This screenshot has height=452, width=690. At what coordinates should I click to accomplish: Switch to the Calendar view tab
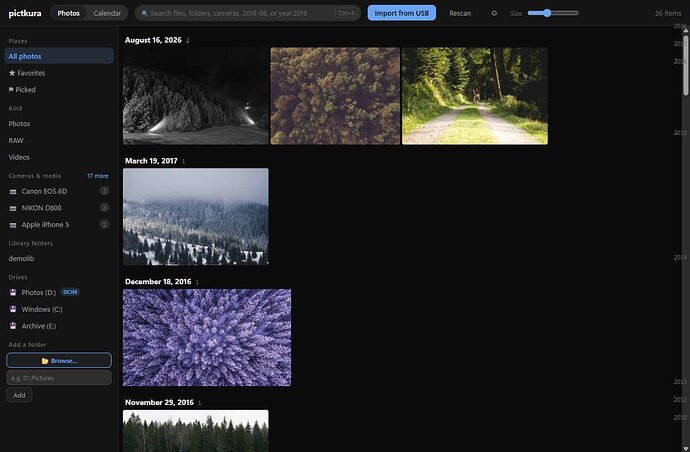107,13
